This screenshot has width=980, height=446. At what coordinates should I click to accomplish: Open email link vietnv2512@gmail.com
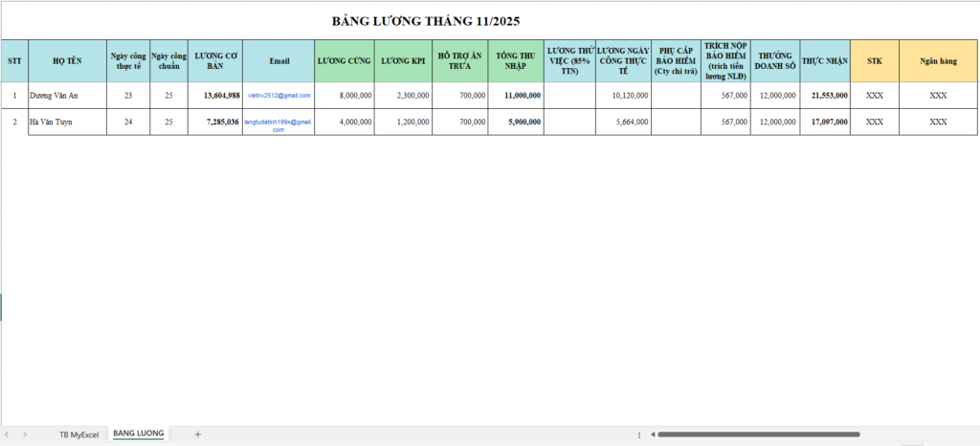278,96
